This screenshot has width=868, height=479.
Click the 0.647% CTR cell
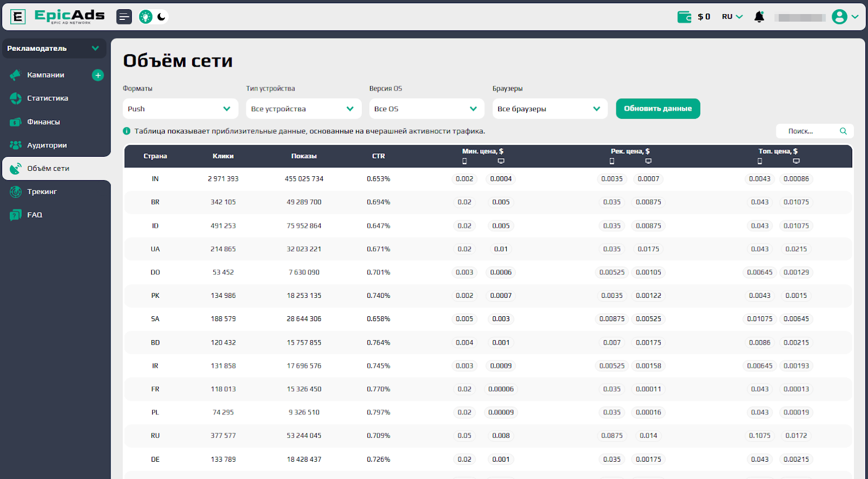[x=379, y=226]
